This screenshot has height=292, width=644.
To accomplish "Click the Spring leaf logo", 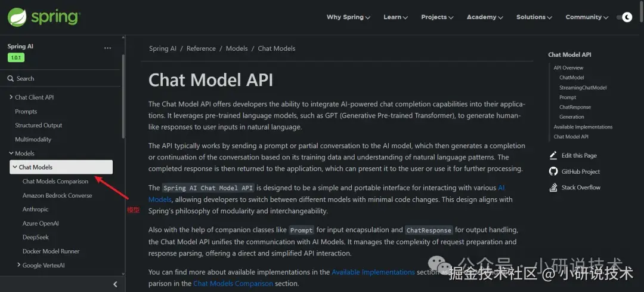I will 17,17.
